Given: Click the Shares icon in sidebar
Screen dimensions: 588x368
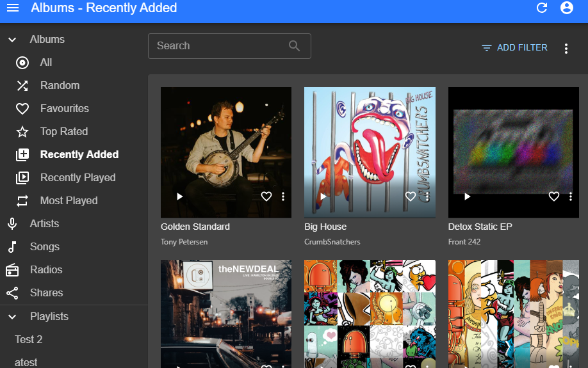Looking at the screenshot, I should [12, 293].
